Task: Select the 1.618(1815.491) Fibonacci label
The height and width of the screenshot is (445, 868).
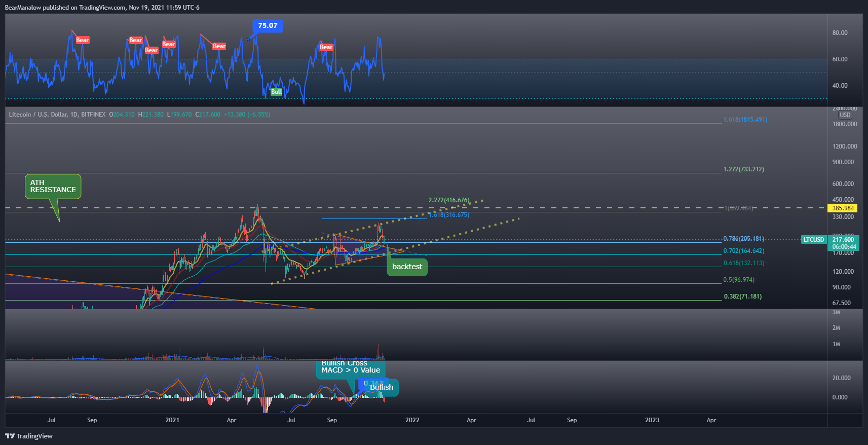Action: click(x=745, y=120)
